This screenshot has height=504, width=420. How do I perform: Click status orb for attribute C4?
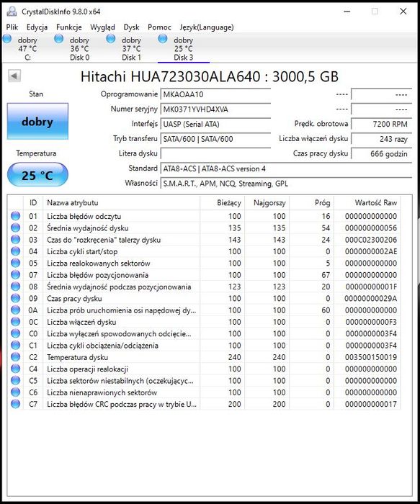tap(15, 369)
